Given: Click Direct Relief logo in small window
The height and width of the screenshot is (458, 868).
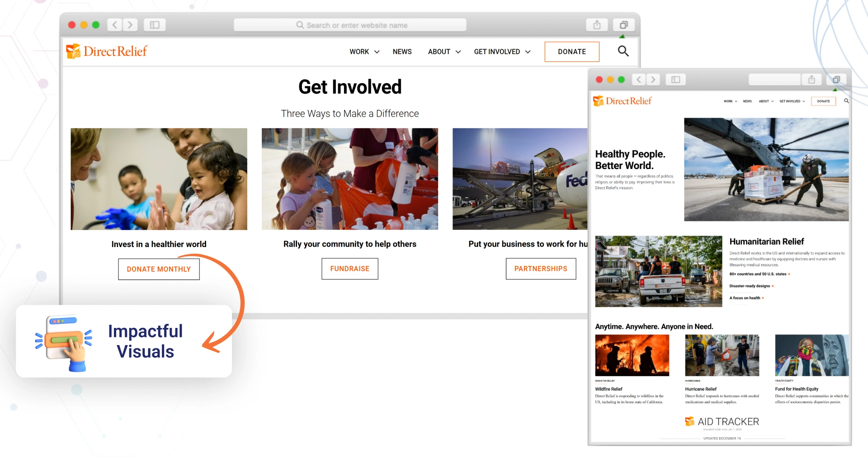Looking at the screenshot, I should click(622, 101).
